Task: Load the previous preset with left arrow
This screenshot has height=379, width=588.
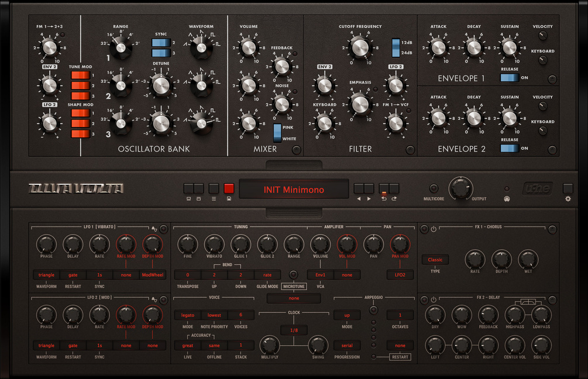Action: (x=359, y=188)
